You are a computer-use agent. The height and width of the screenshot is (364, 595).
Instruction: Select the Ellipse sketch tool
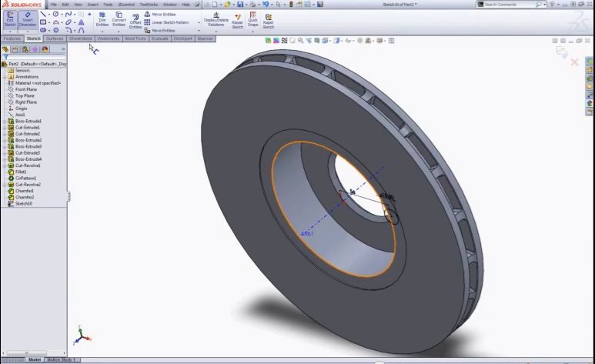click(69, 22)
